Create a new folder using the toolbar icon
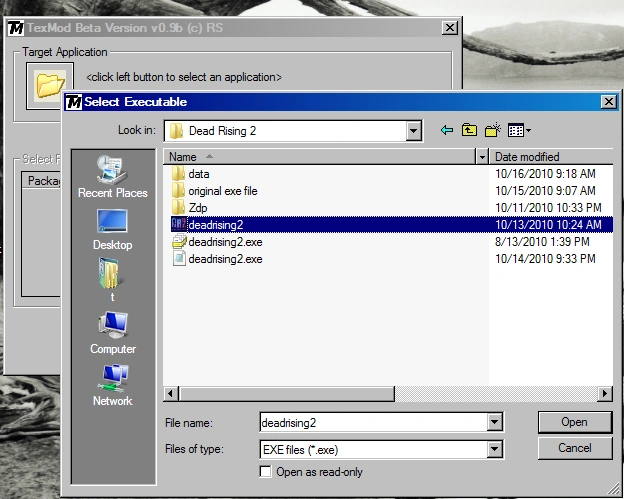 [x=493, y=130]
